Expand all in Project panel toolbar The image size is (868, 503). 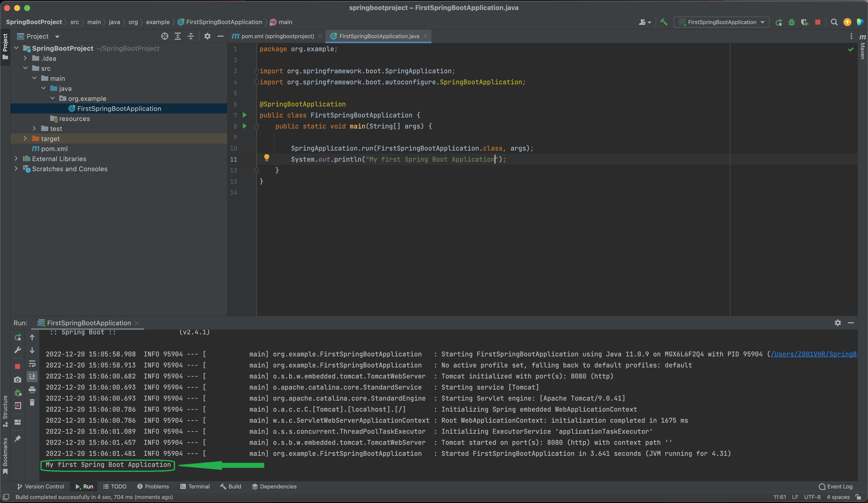click(178, 36)
